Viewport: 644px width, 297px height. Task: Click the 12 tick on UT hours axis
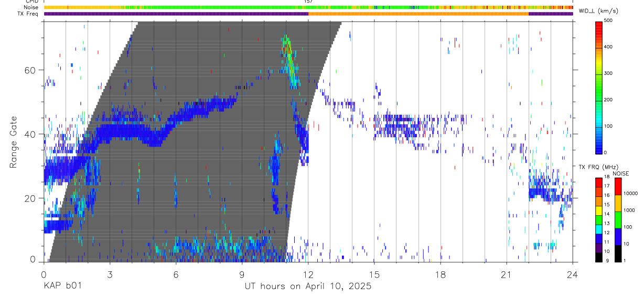pyautogui.click(x=308, y=274)
